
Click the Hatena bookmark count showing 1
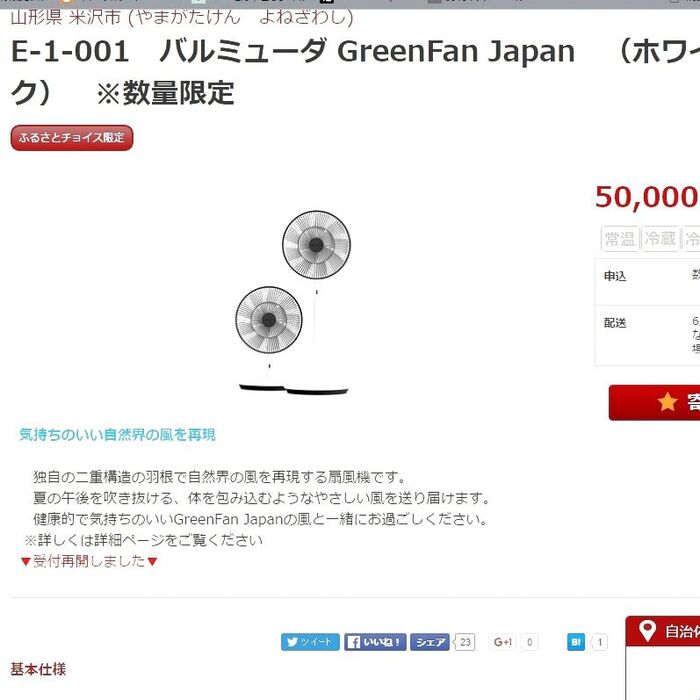click(x=599, y=642)
